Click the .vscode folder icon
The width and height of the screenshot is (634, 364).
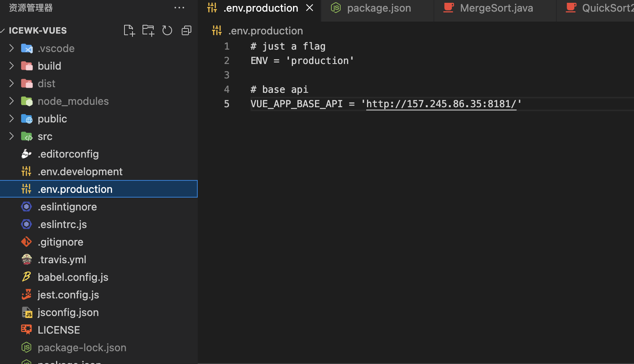pyautogui.click(x=26, y=48)
